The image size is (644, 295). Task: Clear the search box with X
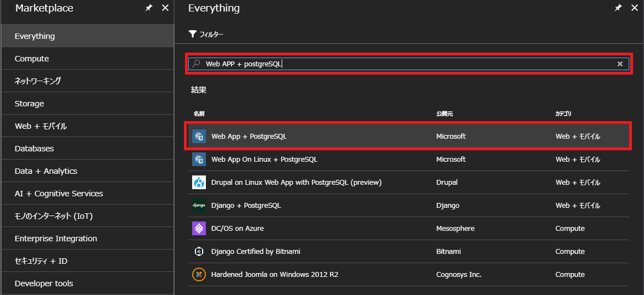click(620, 64)
